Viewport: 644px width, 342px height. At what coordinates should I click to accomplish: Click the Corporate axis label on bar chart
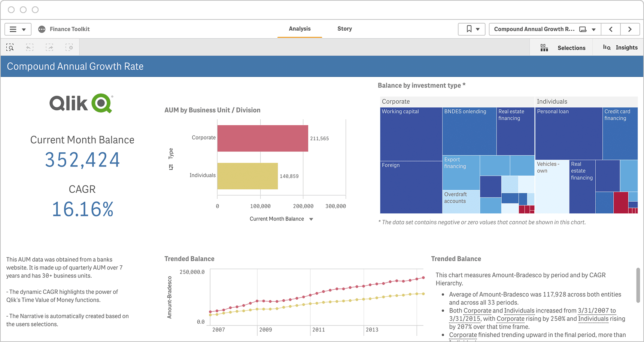point(204,138)
